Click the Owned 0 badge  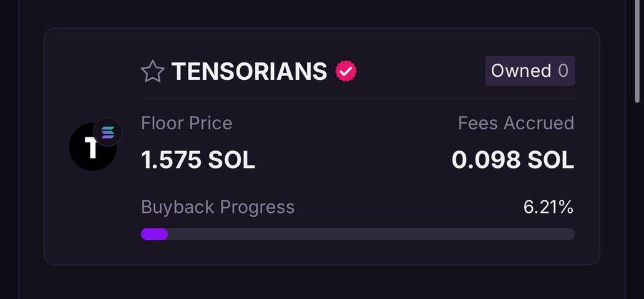click(530, 71)
